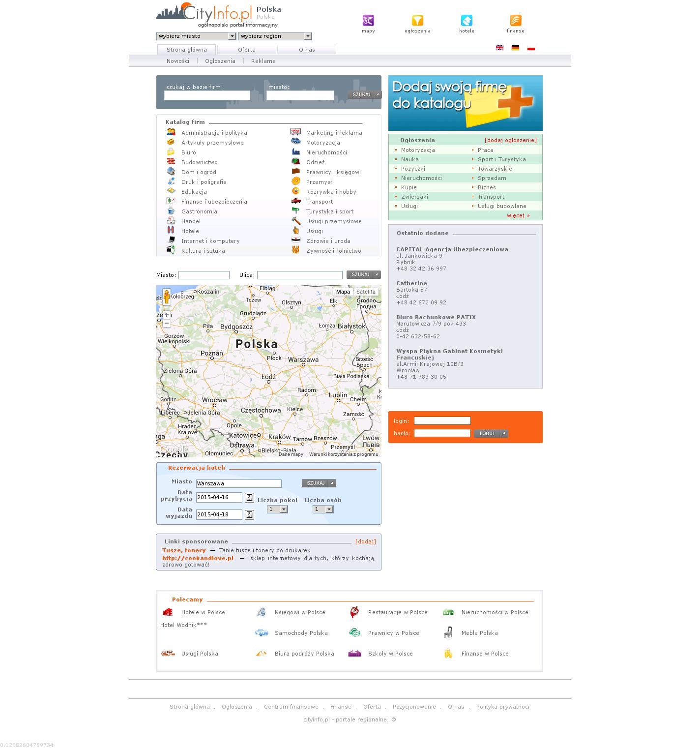The height and width of the screenshot is (748, 700).
Task: Click the Motoryzacja car icon
Action: (x=295, y=142)
